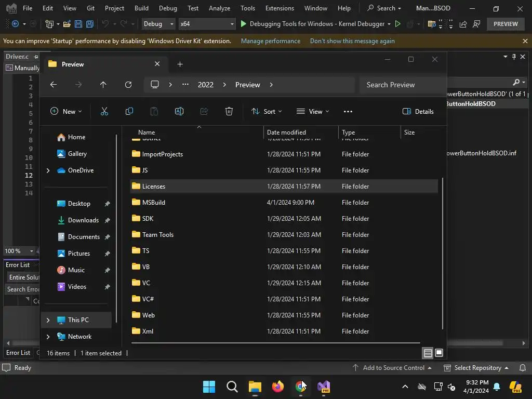Click the Name column header

click(146, 132)
